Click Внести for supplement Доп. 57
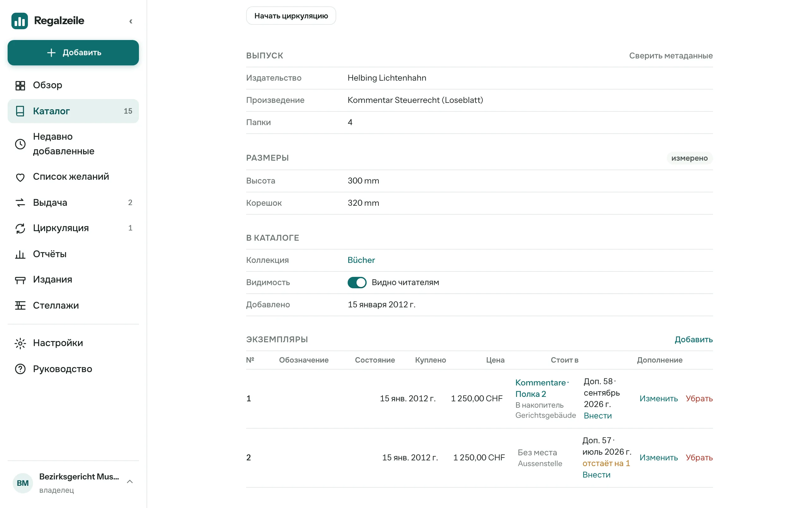 click(x=596, y=475)
